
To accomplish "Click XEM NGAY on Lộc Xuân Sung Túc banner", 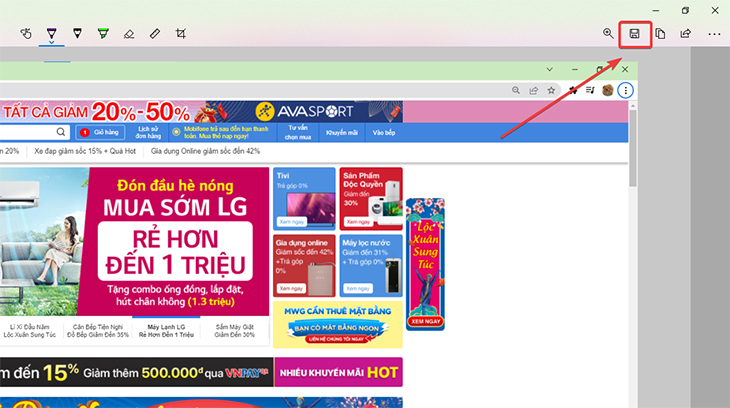I will tap(426, 321).
